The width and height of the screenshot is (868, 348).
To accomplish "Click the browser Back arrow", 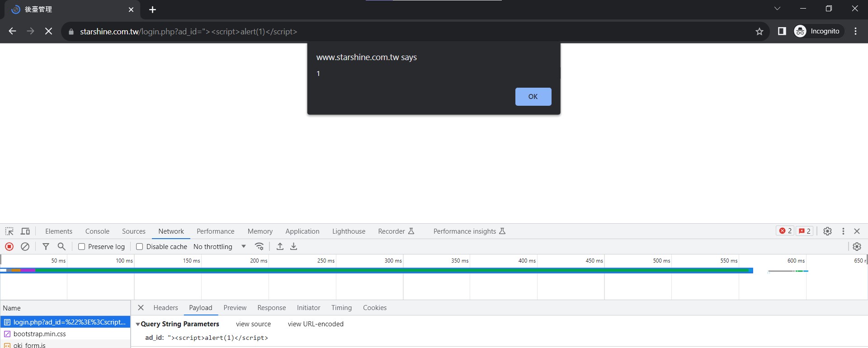I will [12, 31].
